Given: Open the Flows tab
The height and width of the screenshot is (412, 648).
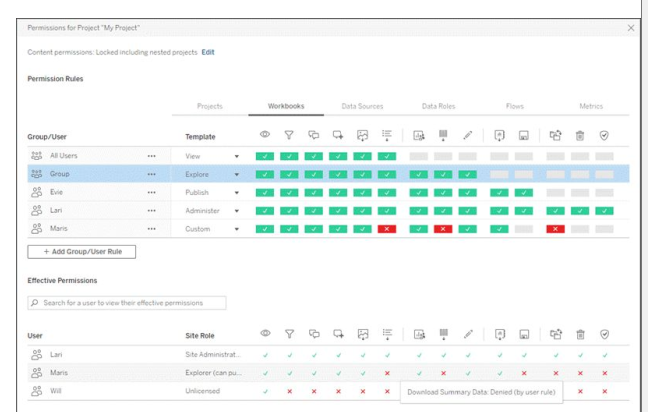Looking at the screenshot, I should (515, 106).
